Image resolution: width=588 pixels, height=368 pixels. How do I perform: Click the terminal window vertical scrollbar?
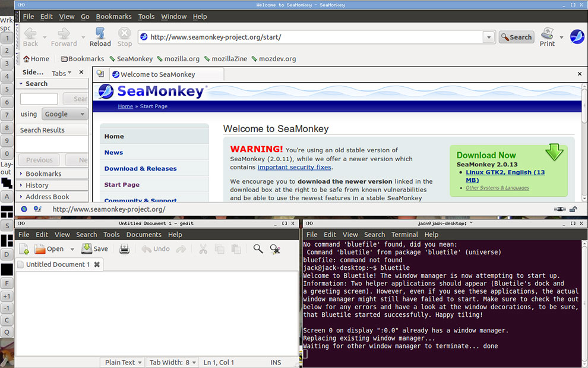(x=584, y=304)
